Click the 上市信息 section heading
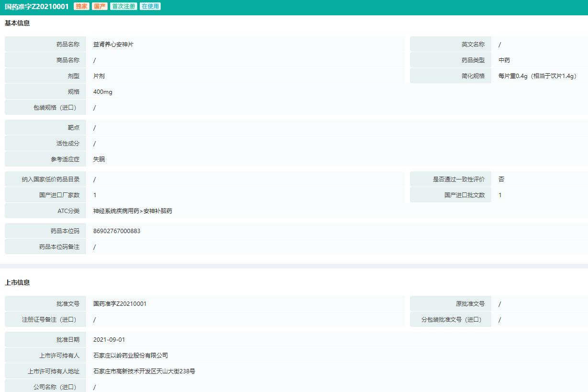The image size is (588, 392). pyautogui.click(x=17, y=282)
